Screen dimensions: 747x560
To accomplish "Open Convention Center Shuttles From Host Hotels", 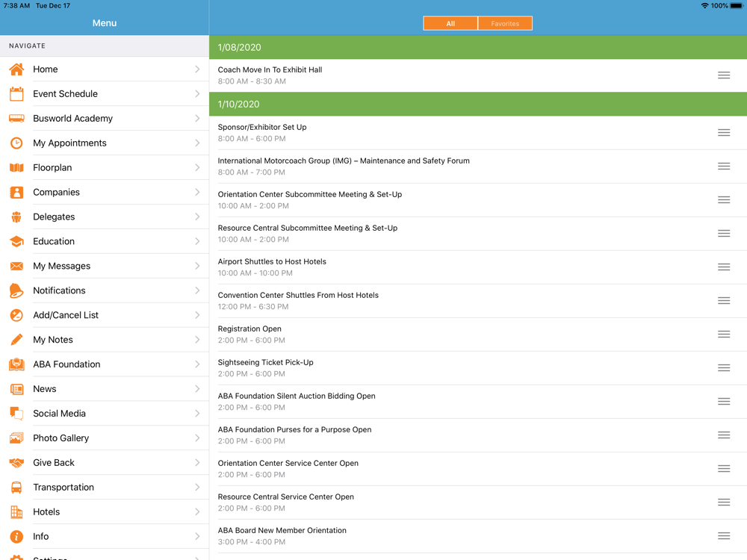I will [x=478, y=301].
